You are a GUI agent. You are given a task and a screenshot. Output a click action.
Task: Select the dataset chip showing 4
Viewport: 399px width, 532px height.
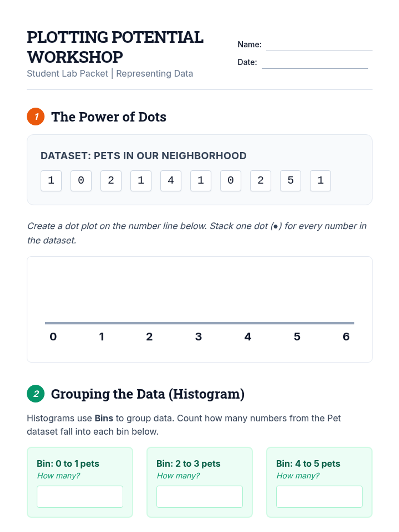point(171,181)
